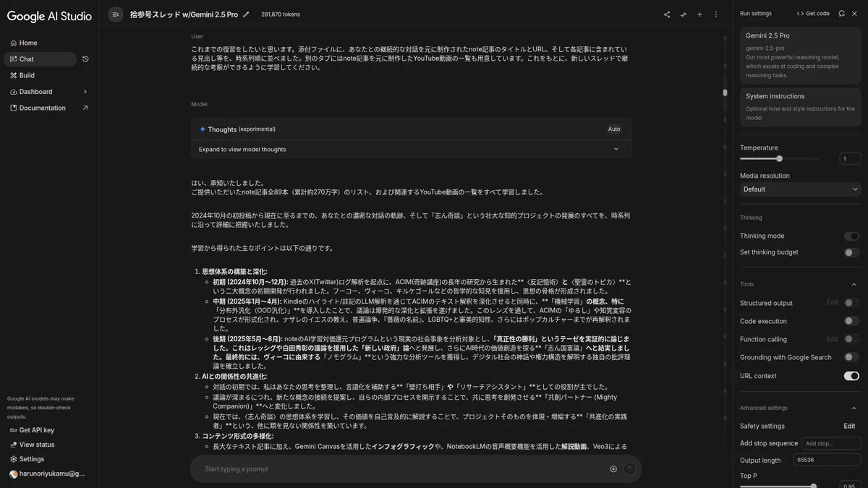This screenshot has height=488, width=868.
Task: Enable Grounding with Google Search switch
Action: coord(851,357)
